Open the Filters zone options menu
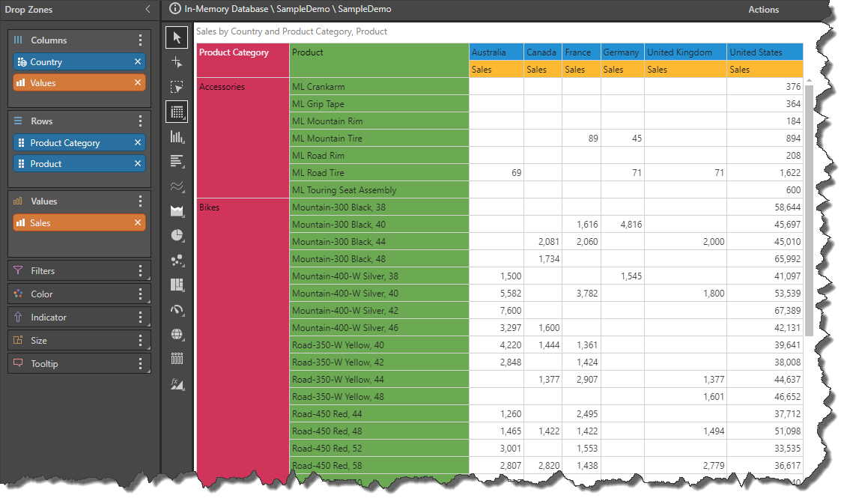This screenshot has height=504, width=850. coord(140,271)
